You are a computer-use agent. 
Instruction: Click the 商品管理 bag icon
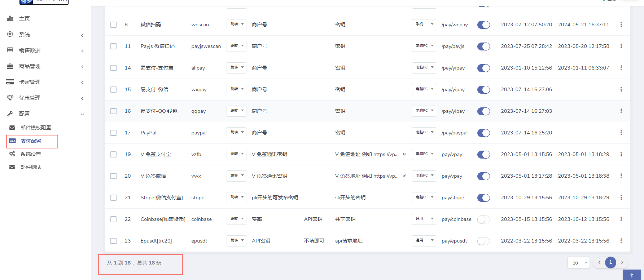[x=10, y=66]
